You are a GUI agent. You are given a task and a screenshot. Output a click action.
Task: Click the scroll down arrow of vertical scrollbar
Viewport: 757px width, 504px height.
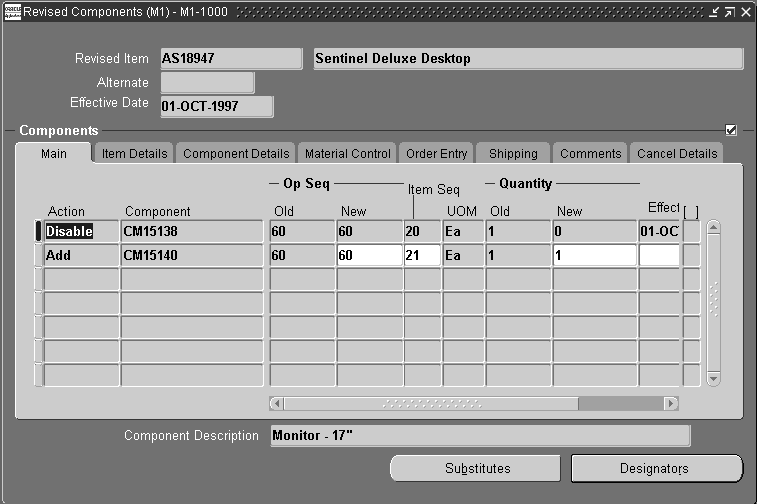coord(714,379)
